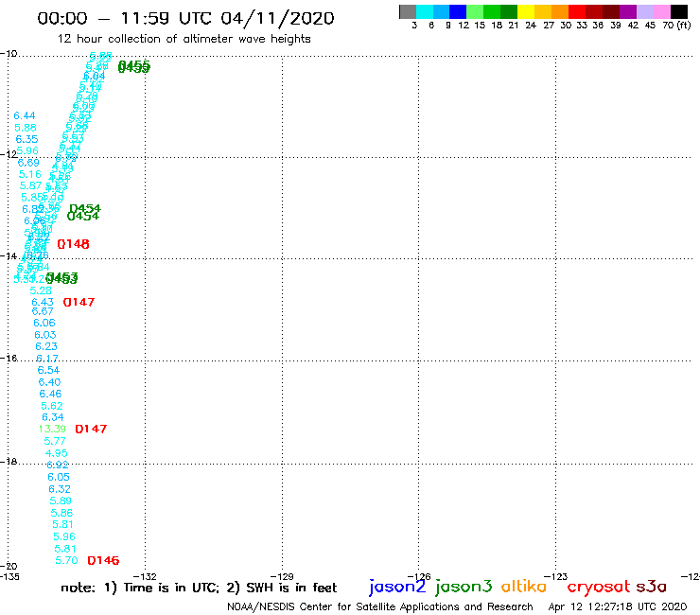Click the red 0146 time marker
The width and height of the screenshot is (700, 615).
103,560
